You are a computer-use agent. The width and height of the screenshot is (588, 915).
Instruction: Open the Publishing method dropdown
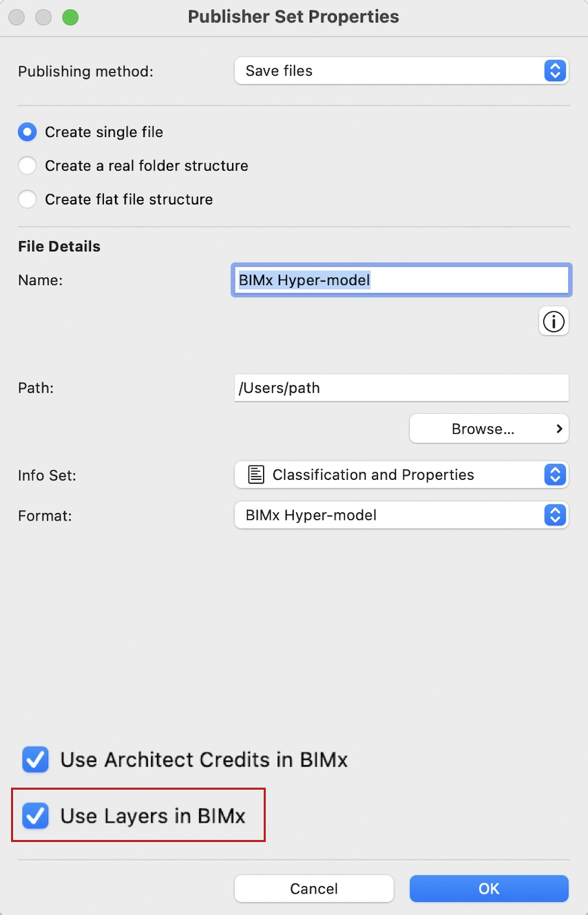[401, 71]
